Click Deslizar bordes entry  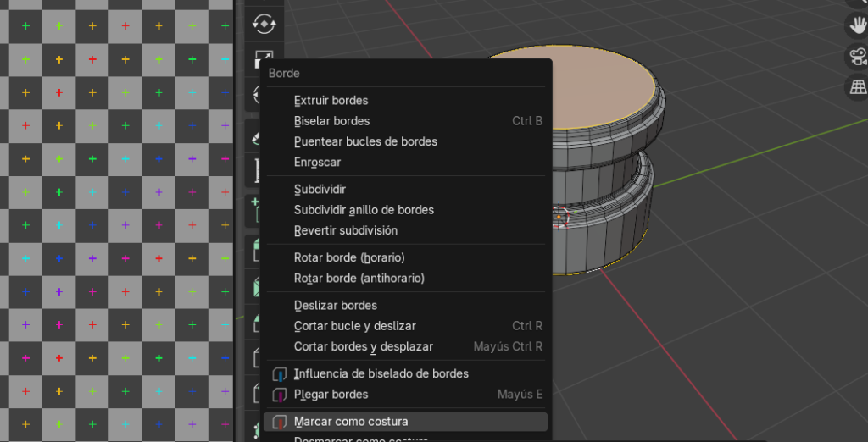coord(406,305)
